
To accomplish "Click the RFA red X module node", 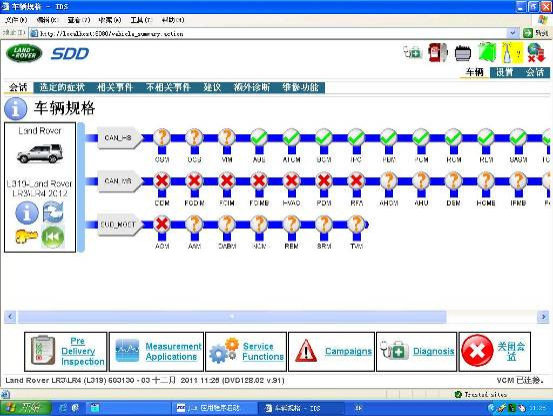I will [x=356, y=181].
